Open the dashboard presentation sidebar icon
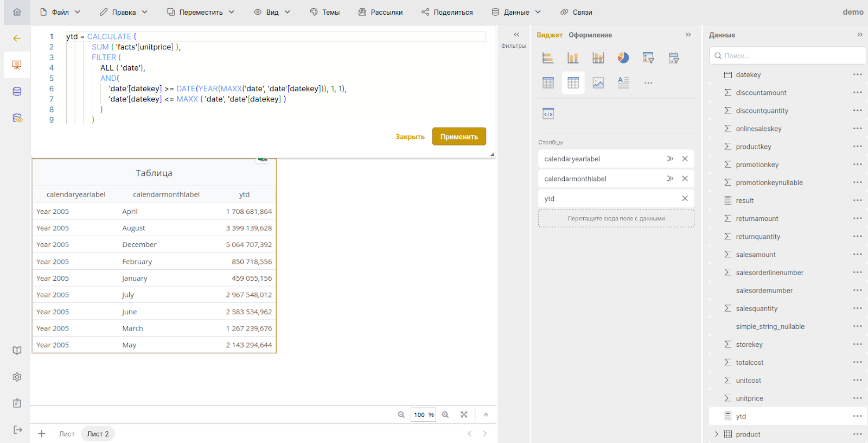The width and height of the screenshot is (868, 443). point(17,65)
